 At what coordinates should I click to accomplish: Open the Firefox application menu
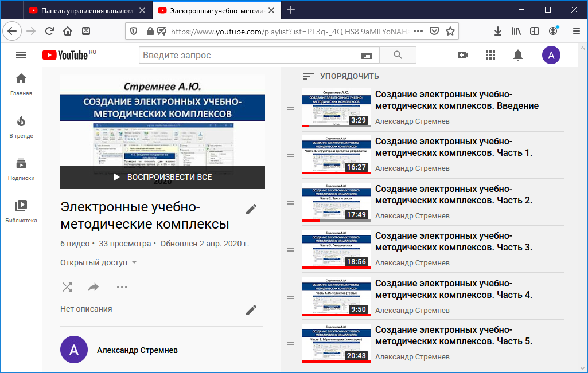click(x=577, y=31)
